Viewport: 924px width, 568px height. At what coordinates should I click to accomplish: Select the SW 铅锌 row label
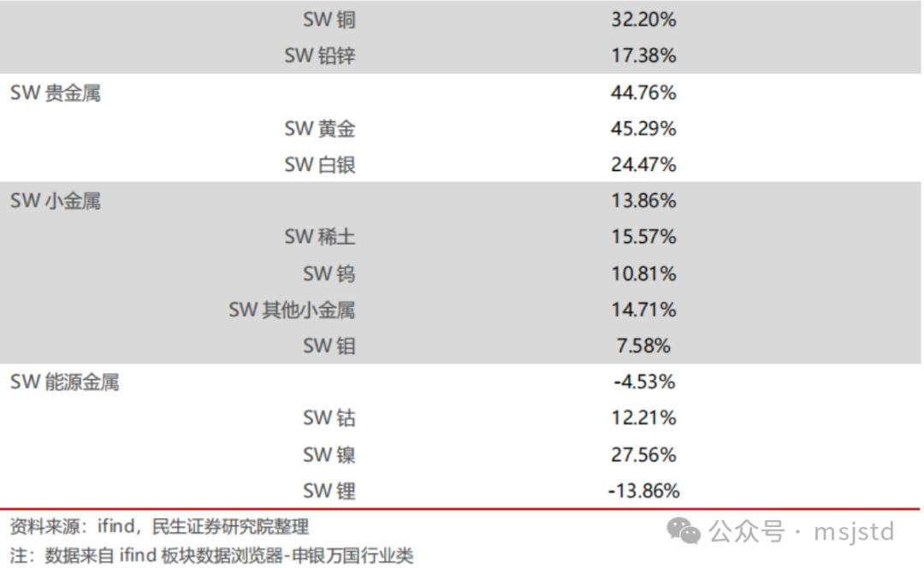tap(320, 56)
